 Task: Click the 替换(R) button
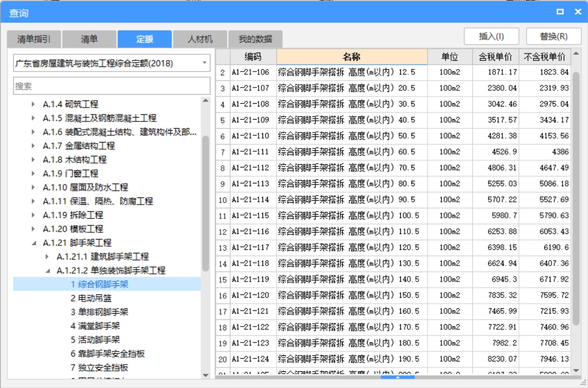pyautogui.click(x=554, y=37)
